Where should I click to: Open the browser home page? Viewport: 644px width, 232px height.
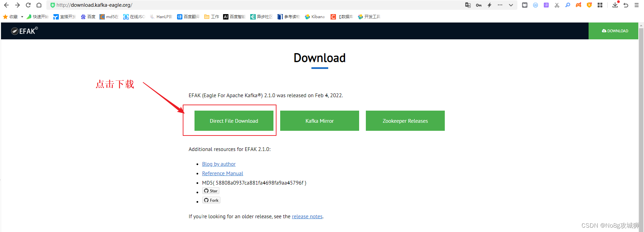tap(39, 5)
